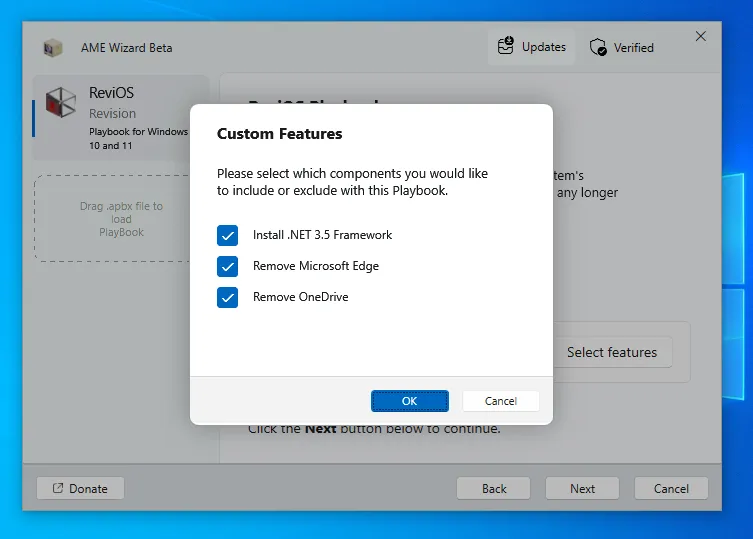Click the Remove OneDrive label
This screenshot has width=753, height=539.
[301, 297]
